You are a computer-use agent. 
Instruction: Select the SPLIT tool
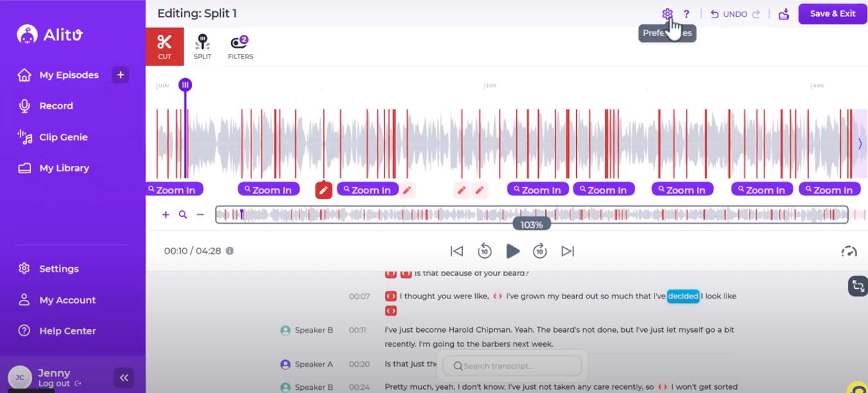pyautogui.click(x=203, y=47)
